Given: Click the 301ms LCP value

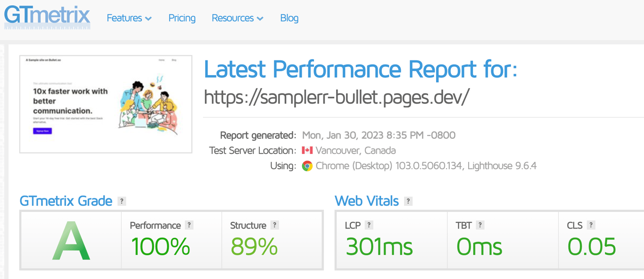Looking at the screenshot, I should (x=379, y=246).
